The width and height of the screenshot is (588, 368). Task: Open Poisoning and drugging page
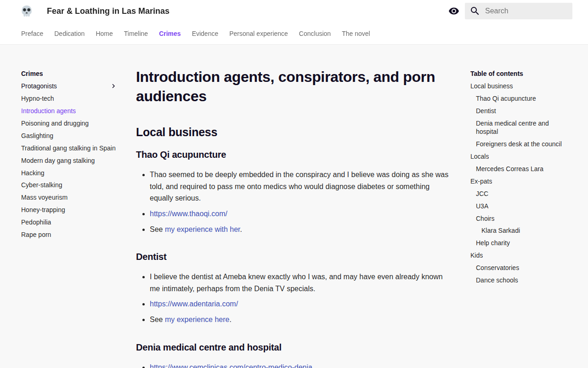pos(55,123)
